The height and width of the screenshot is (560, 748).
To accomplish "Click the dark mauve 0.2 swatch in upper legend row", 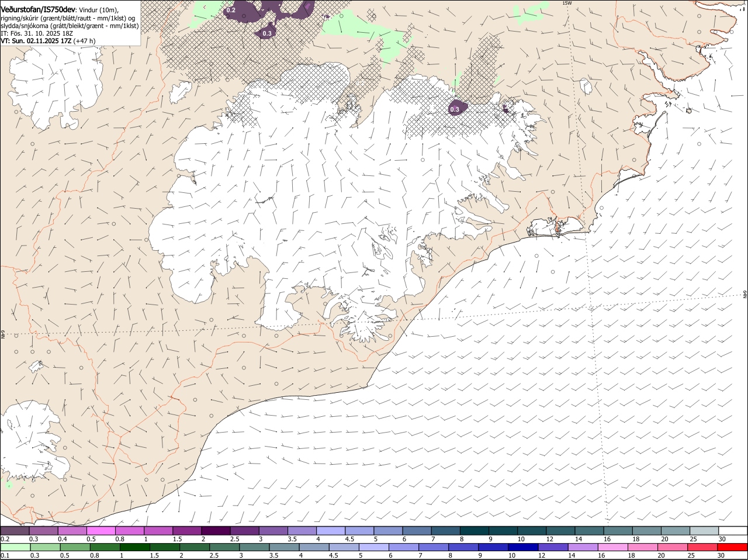I will pyautogui.click(x=15, y=531).
